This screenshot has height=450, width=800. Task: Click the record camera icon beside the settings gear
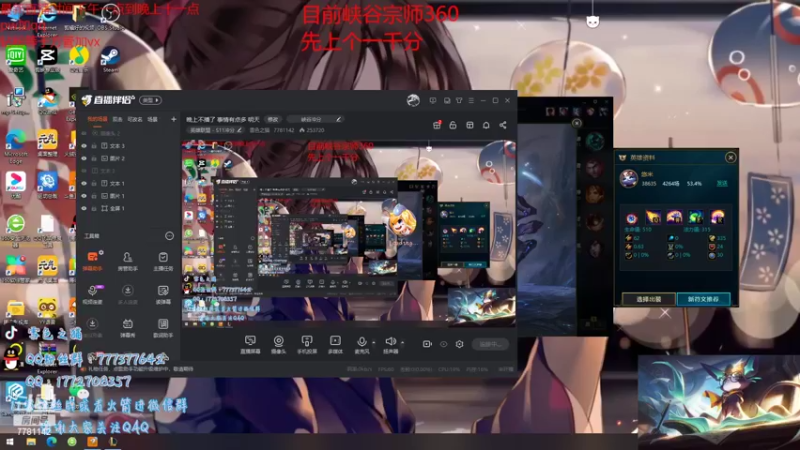(x=427, y=344)
